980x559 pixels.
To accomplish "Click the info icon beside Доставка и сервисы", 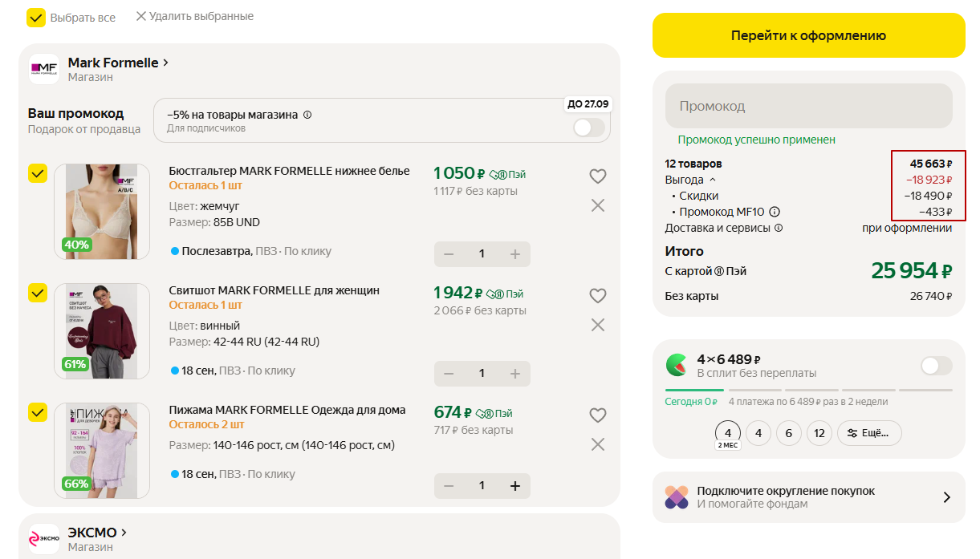I will click(x=778, y=229).
